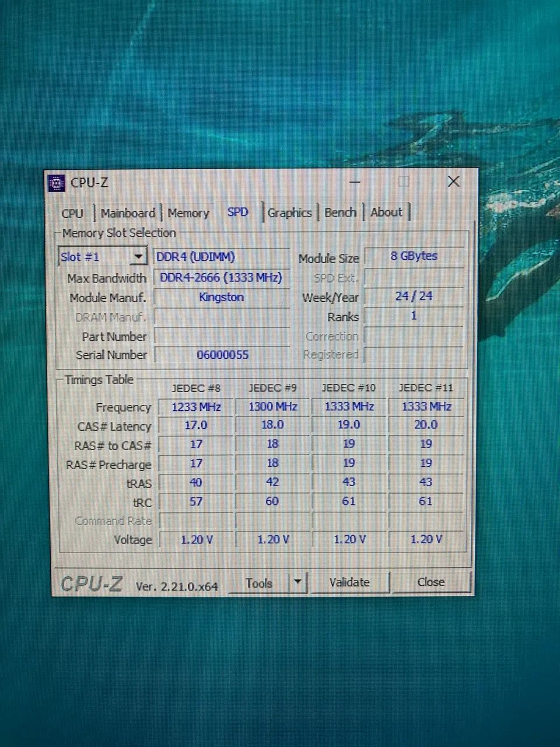Click the CAS# Latency row label
560x747 pixels.
coord(114,427)
